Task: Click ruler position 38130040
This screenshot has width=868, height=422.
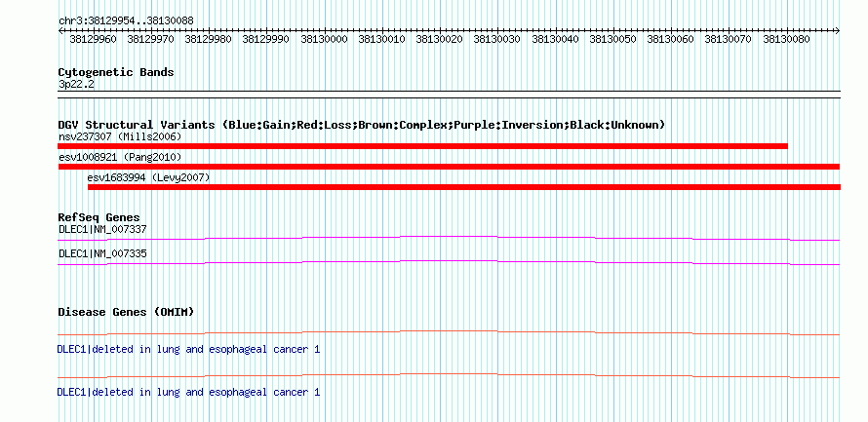Action: point(555,39)
